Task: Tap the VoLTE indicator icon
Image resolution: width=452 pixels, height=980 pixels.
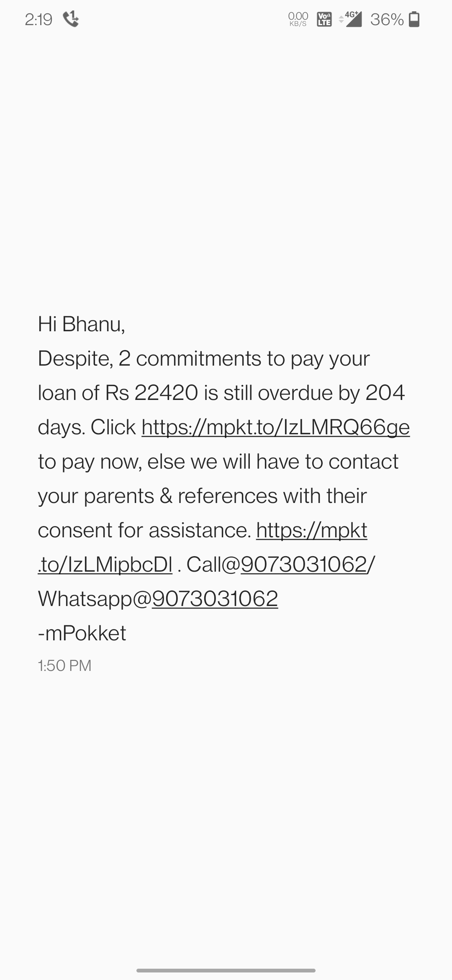Action: coord(324,19)
